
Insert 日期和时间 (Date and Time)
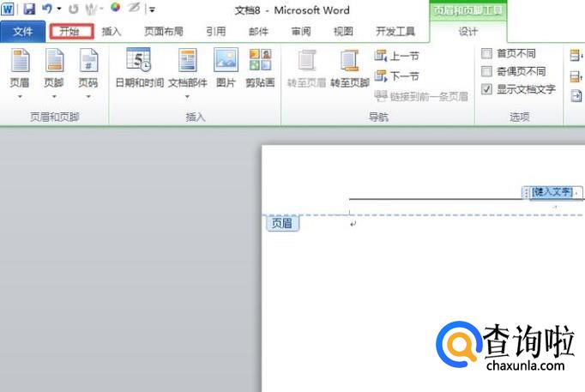coord(140,68)
